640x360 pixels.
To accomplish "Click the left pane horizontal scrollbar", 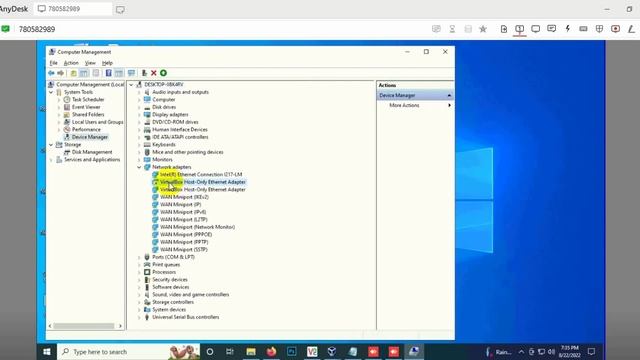I will point(85,326).
